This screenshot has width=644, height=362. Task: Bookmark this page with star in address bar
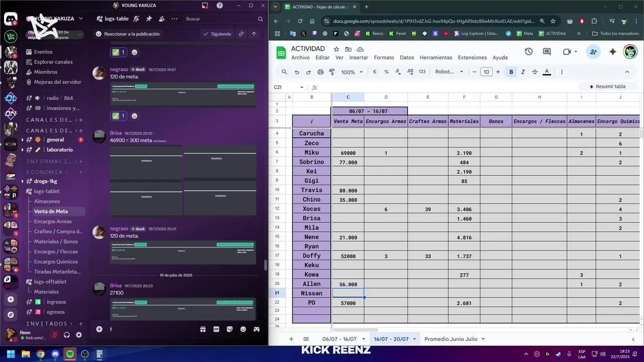(x=553, y=21)
